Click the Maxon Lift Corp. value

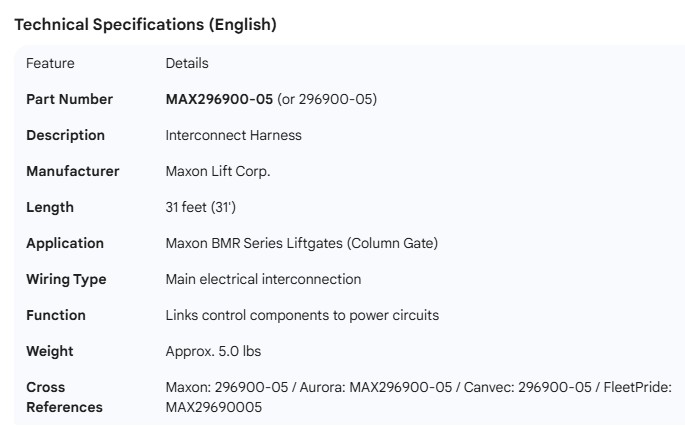(x=218, y=171)
